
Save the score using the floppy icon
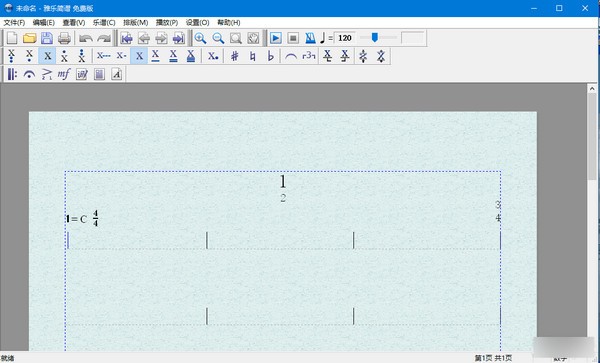(x=47, y=38)
